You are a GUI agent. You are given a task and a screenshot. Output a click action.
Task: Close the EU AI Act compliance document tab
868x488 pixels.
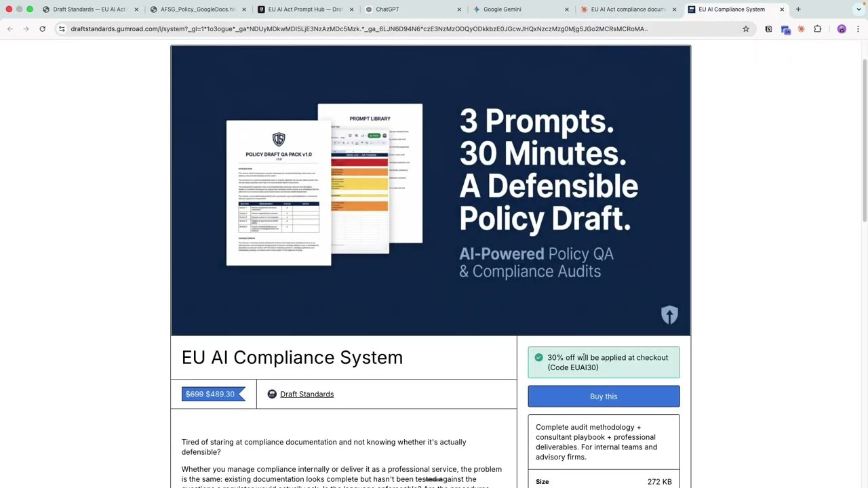point(674,9)
